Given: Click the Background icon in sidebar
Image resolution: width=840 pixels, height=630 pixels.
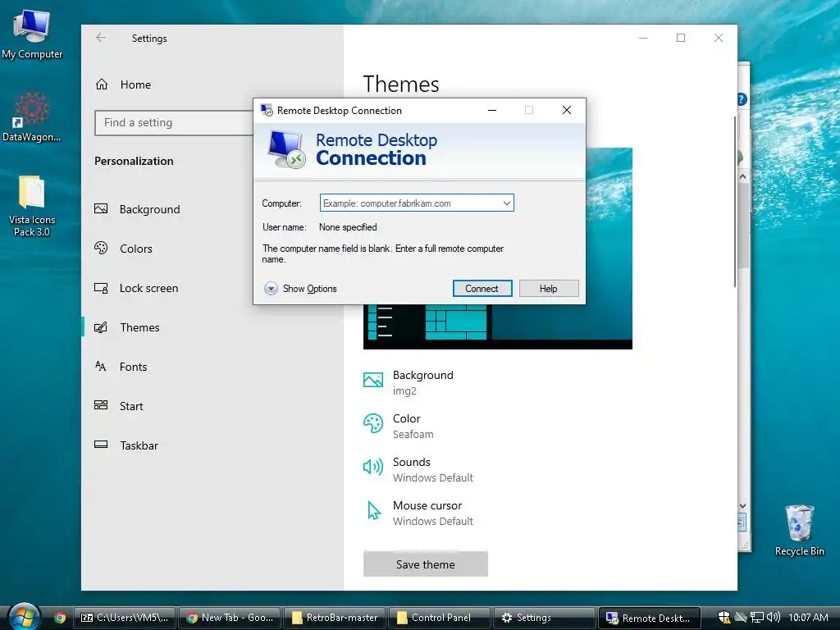Looking at the screenshot, I should tap(101, 209).
